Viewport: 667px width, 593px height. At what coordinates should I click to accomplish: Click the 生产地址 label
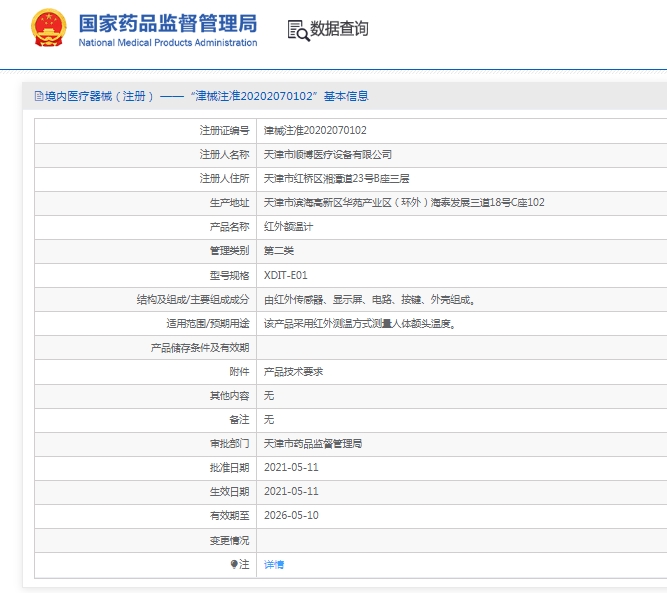pyautogui.click(x=230, y=202)
